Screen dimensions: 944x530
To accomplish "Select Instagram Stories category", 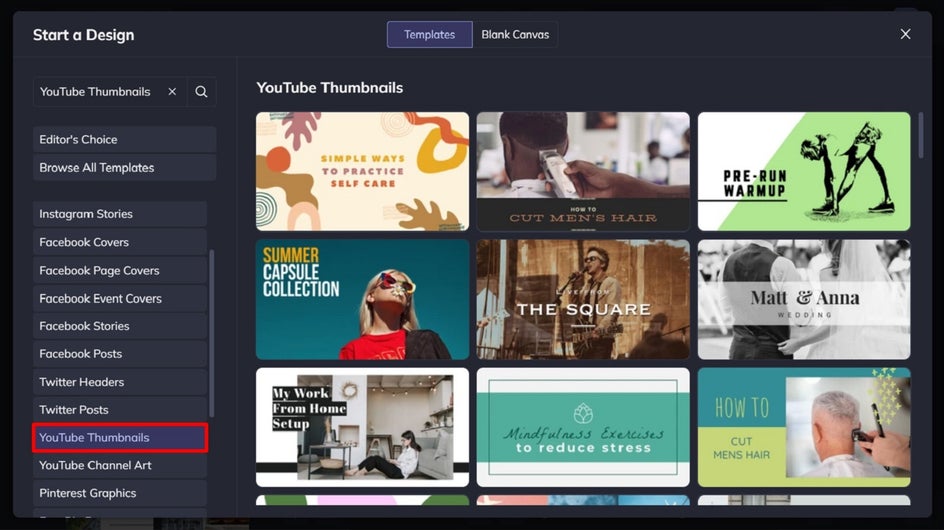I will click(x=119, y=214).
